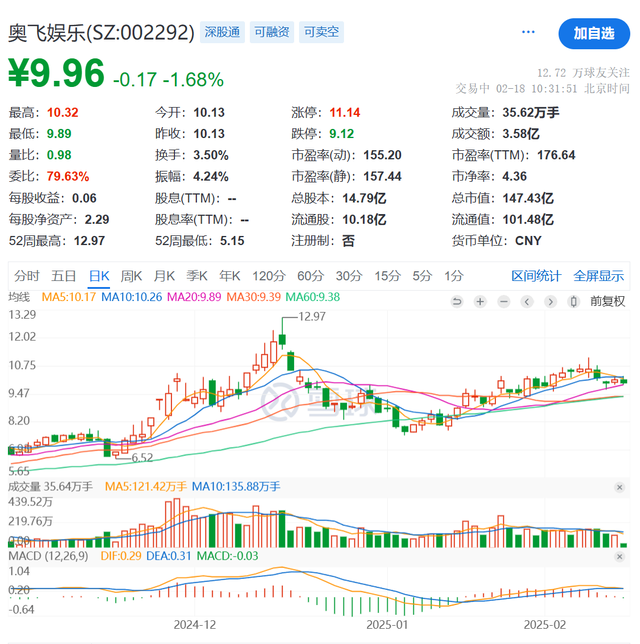
Task: Click the 52周最高 12.97 value
Action: click(89, 241)
